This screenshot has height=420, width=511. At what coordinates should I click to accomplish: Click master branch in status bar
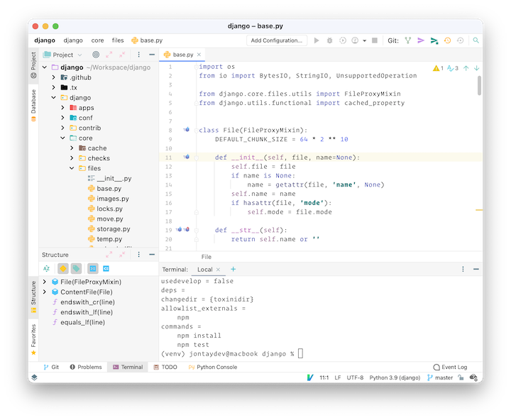coord(440,377)
